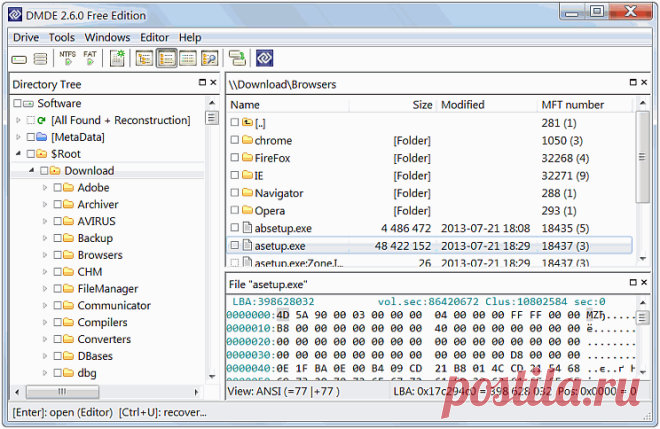The width and height of the screenshot is (660, 429).
Task: Click hex byte 4D at offset 0000000
Action: [282, 315]
